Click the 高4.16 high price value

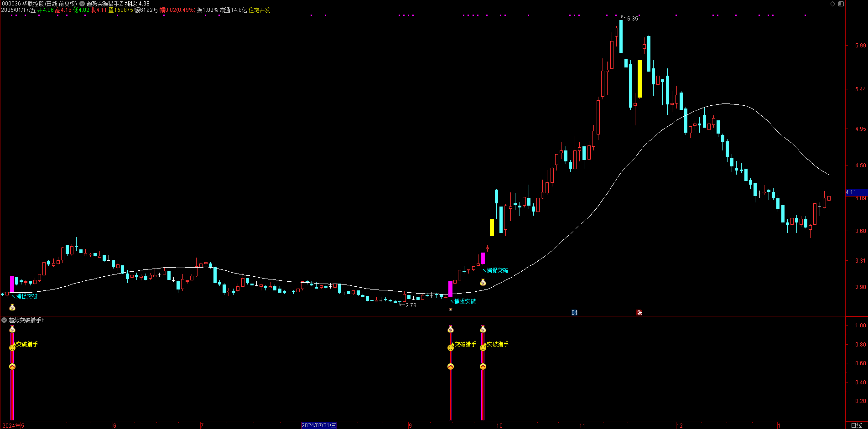(x=63, y=10)
